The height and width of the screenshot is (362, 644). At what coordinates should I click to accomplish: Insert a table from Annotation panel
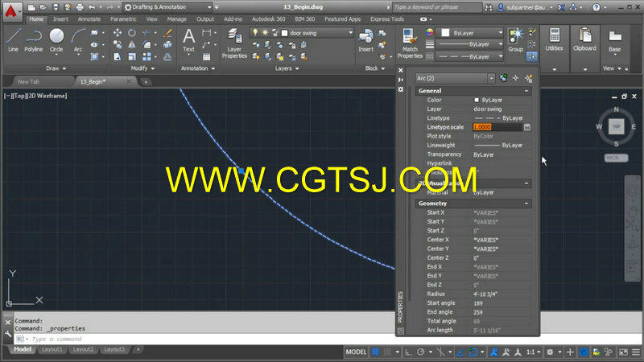point(206,56)
